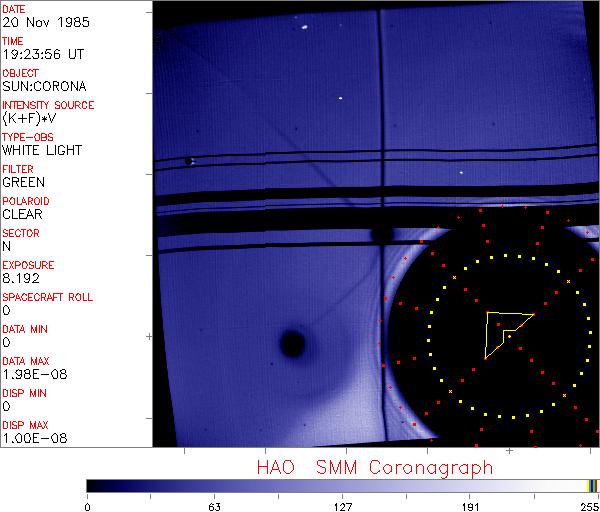Click the large dark circular spot in the corona image
Viewport: 600px width, 512px height.
pos(291,344)
